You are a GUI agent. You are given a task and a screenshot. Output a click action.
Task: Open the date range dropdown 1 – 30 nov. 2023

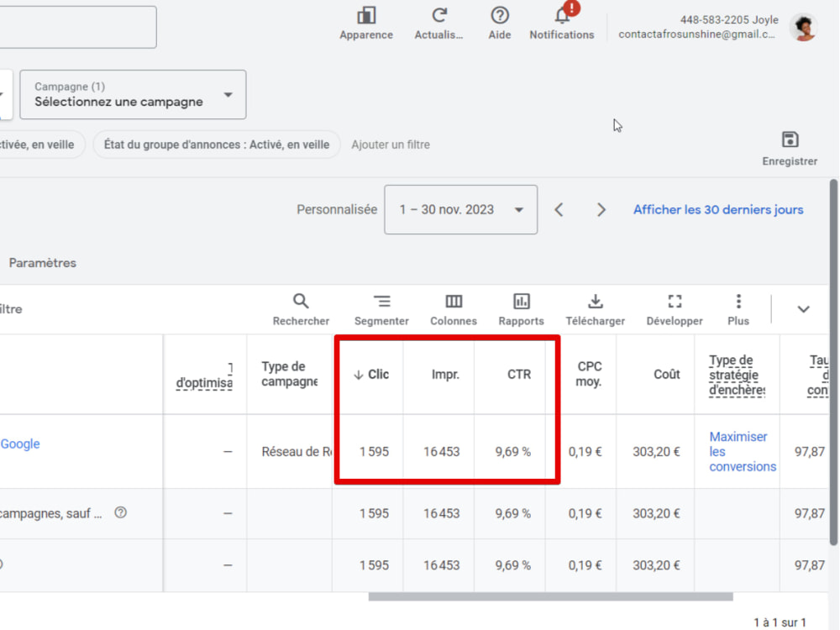pos(460,209)
